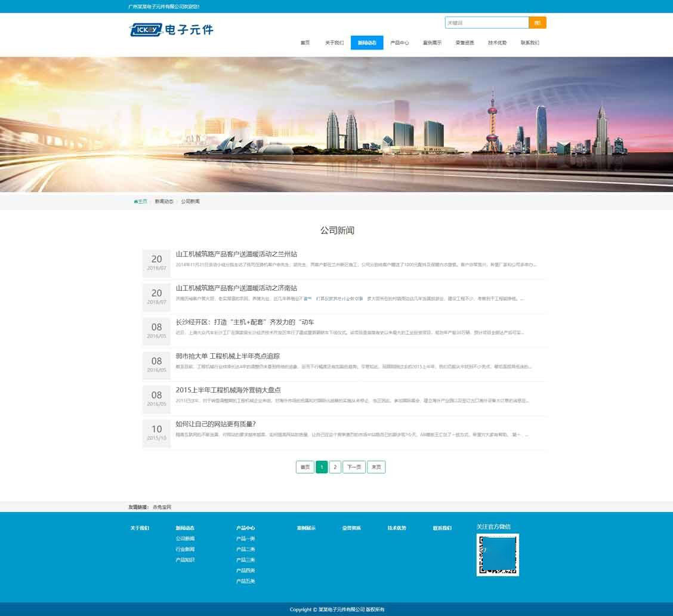Click the orange search icon button
This screenshot has height=616, width=673.
point(536,22)
